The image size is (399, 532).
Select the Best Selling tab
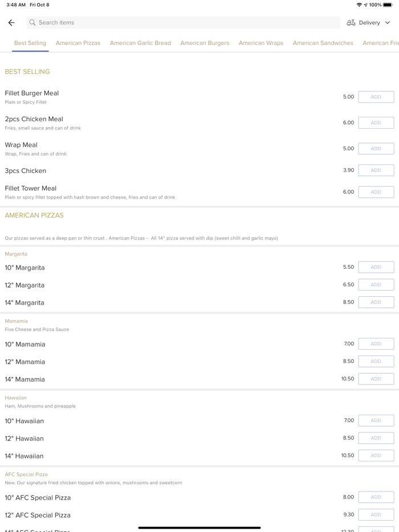[30, 43]
